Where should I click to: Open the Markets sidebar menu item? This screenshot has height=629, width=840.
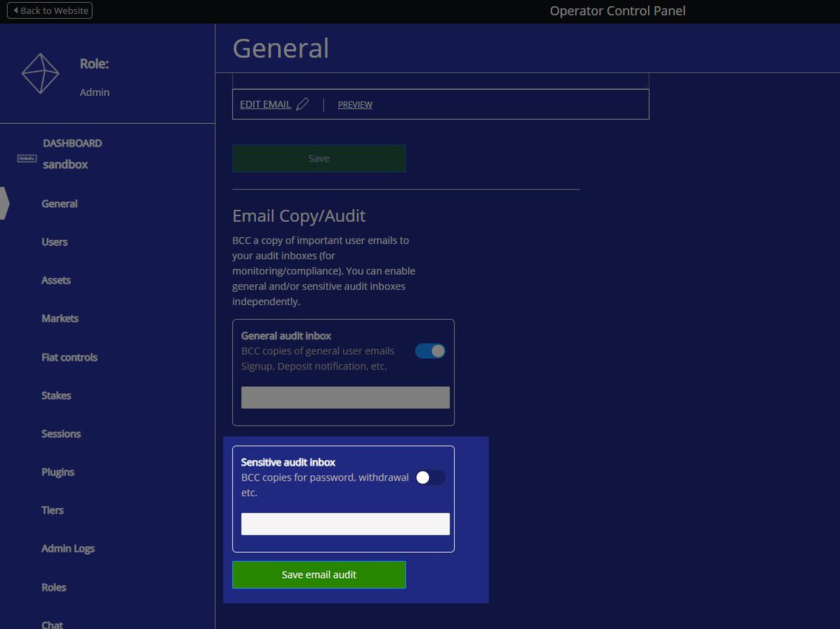click(60, 318)
